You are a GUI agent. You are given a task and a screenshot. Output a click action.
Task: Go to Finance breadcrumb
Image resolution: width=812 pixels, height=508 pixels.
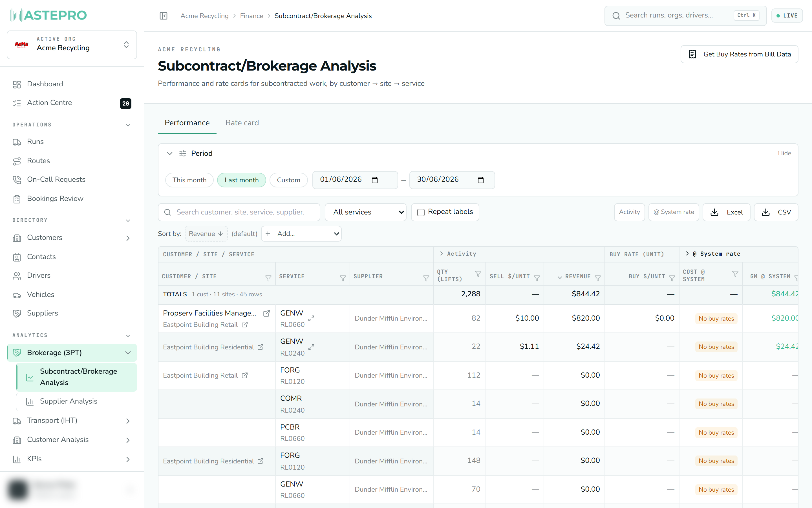[251, 16]
